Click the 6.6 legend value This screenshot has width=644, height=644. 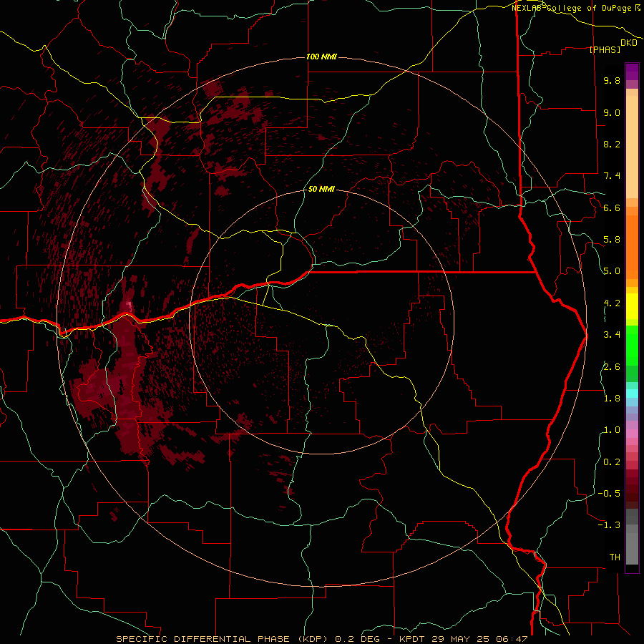pos(612,208)
